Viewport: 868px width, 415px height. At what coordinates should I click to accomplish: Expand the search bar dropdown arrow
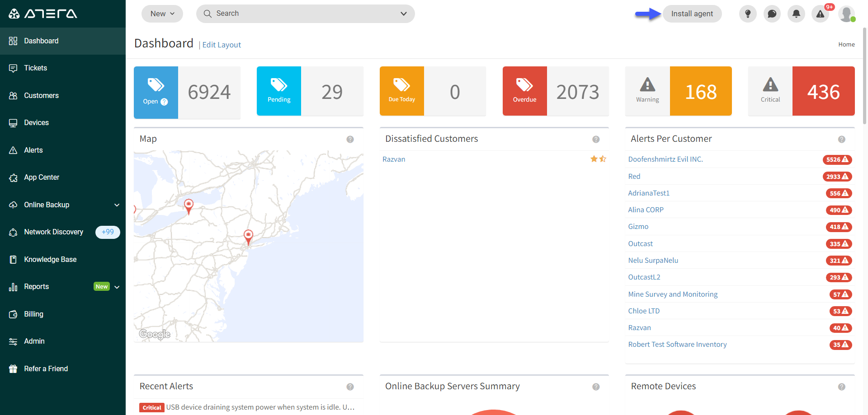pyautogui.click(x=404, y=14)
